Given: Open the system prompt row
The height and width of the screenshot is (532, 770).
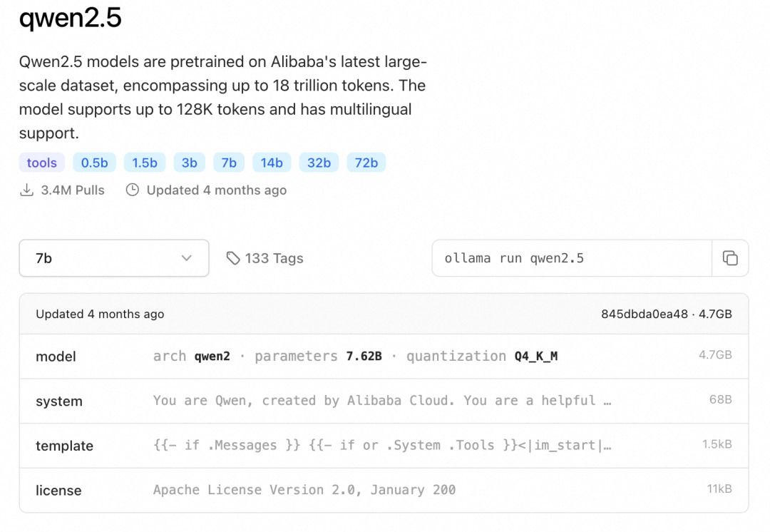Looking at the screenshot, I should pos(384,401).
